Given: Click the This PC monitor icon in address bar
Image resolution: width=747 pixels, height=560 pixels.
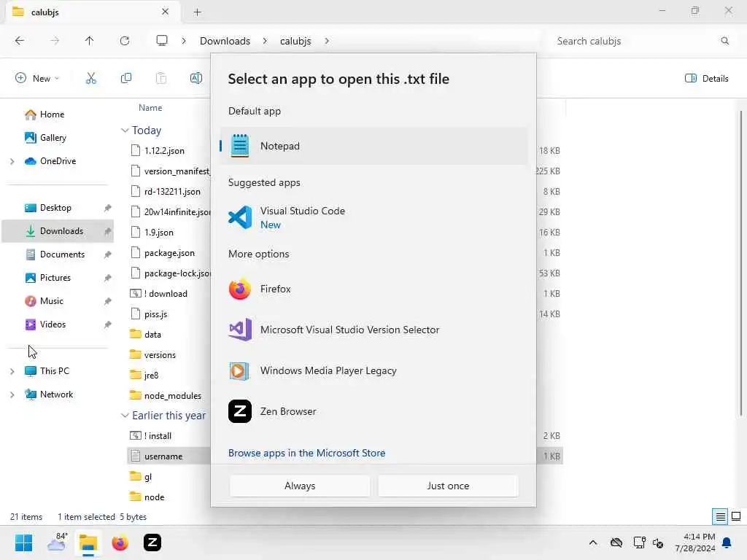Looking at the screenshot, I should pyautogui.click(x=162, y=41).
